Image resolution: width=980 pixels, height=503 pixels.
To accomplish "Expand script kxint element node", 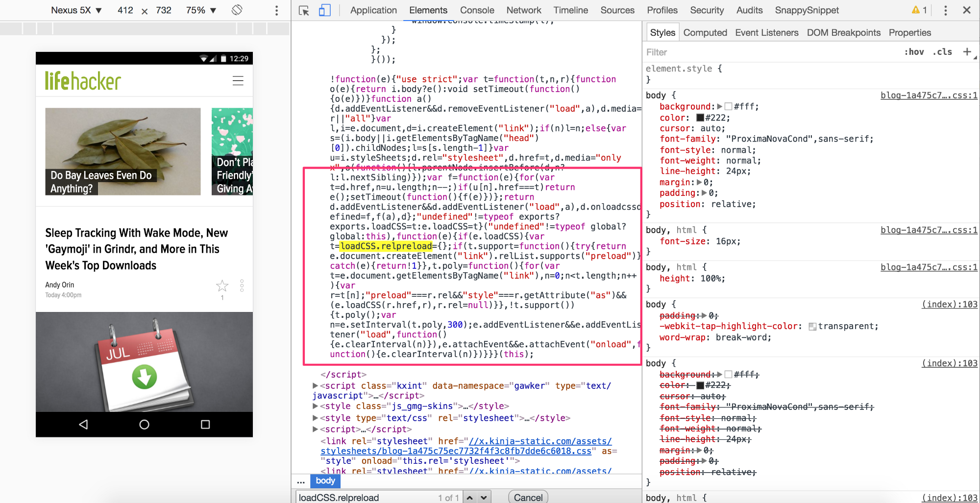I will (316, 386).
